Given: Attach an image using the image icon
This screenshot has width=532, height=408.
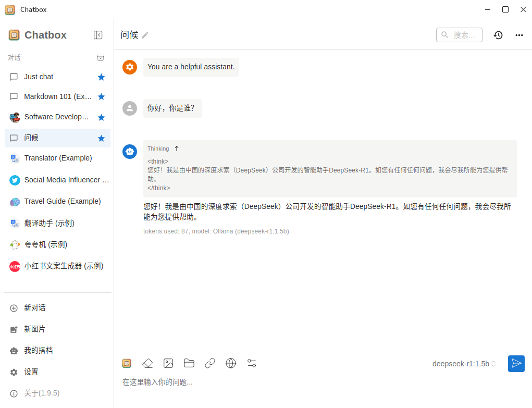Looking at the screenshot, I should tap(168, 363).
